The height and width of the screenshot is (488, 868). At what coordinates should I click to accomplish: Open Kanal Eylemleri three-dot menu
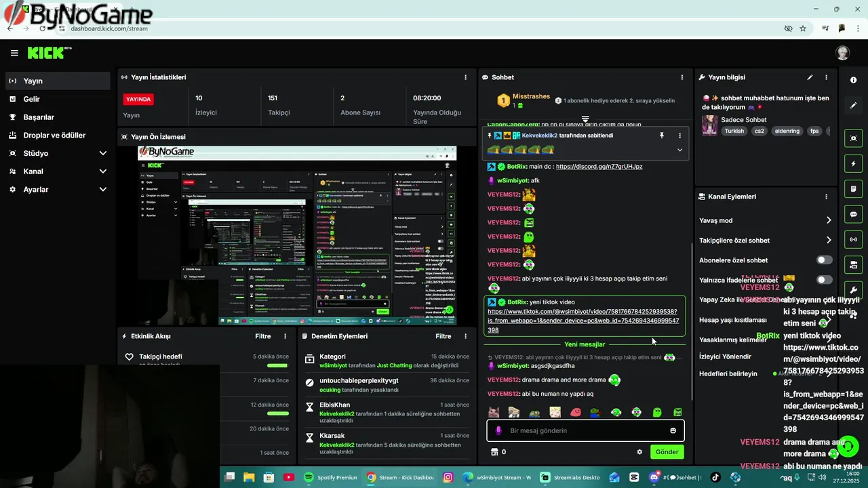coord(826,197)
